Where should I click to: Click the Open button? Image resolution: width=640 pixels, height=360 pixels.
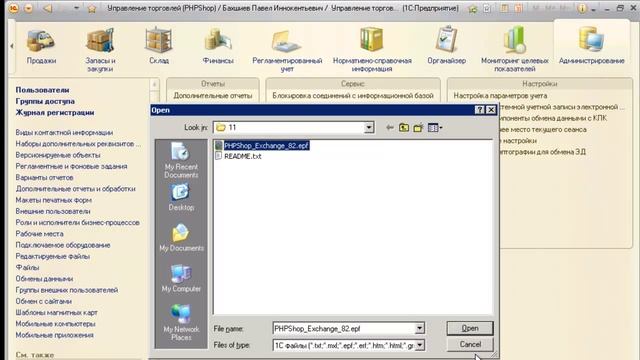pyautogui.click(x=470, y=328)
